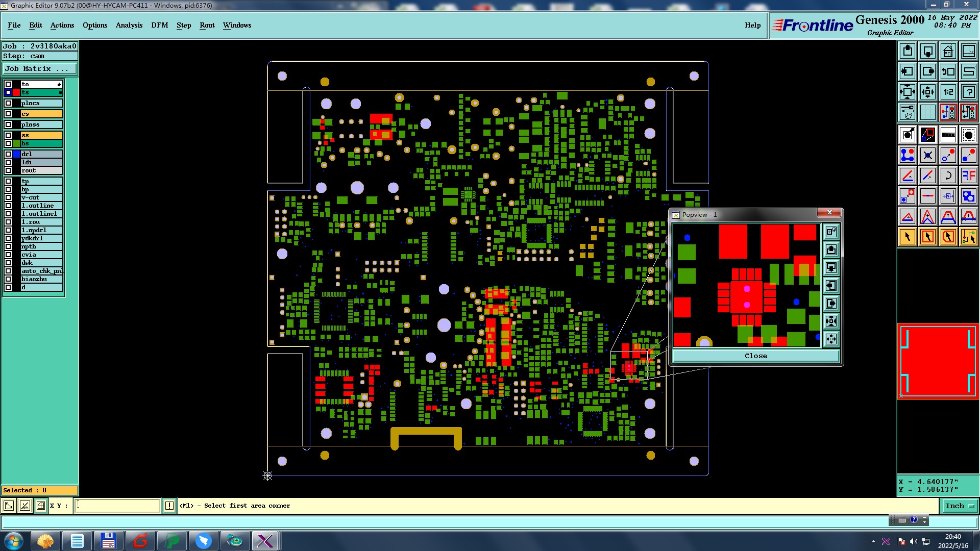Click the zoom out arrows-outward icon
Viewport: 980px width, 551px height.
coord(928,92)
